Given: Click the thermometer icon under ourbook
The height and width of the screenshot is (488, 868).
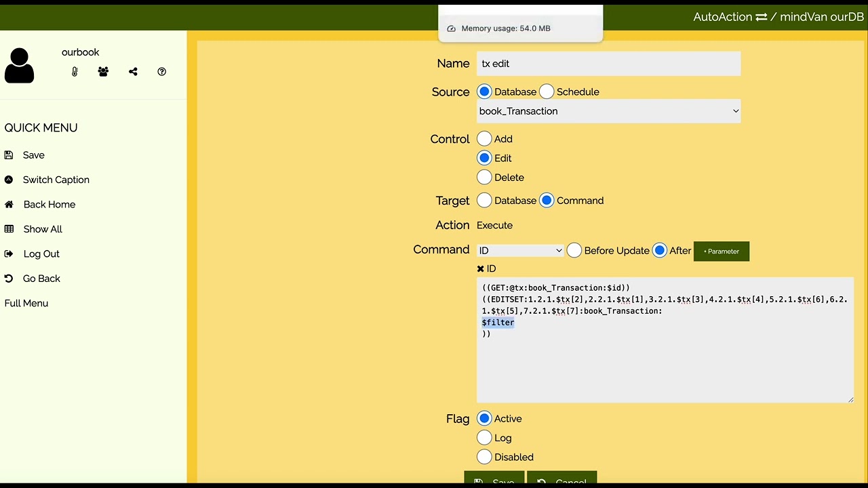Looking at the screenshot, I should point(75,72).
